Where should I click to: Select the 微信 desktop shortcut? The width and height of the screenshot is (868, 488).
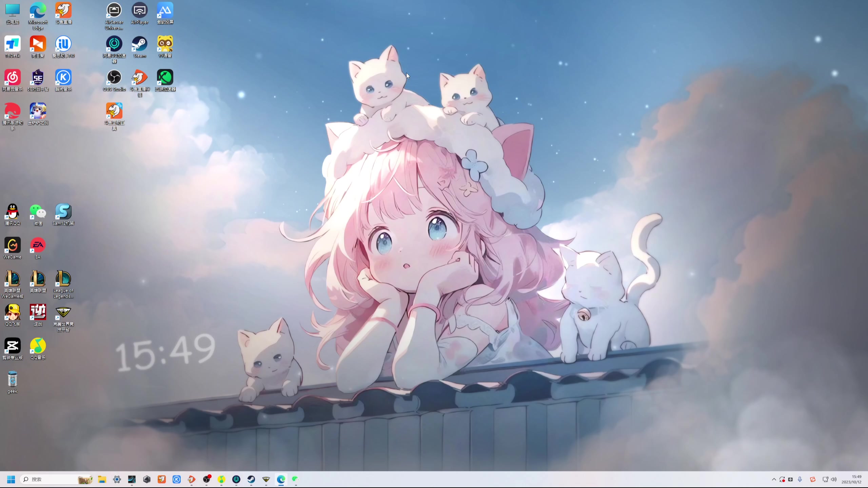click(38, 215)
